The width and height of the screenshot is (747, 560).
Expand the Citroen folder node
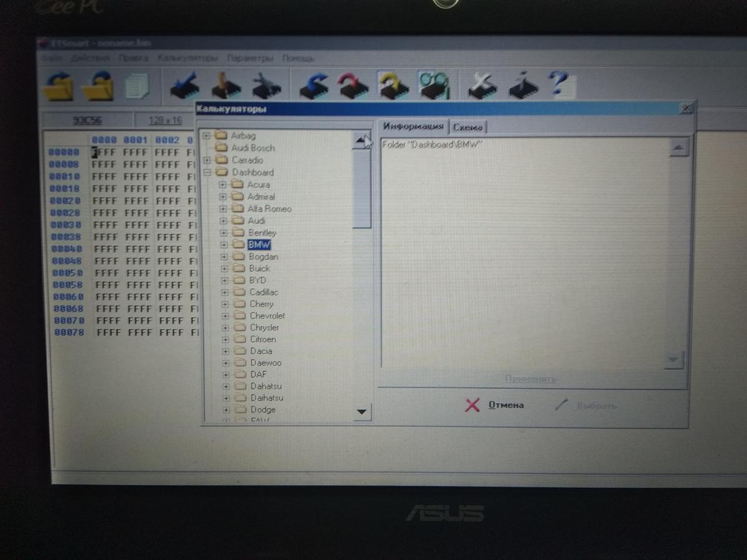click(x=227, y=340)
